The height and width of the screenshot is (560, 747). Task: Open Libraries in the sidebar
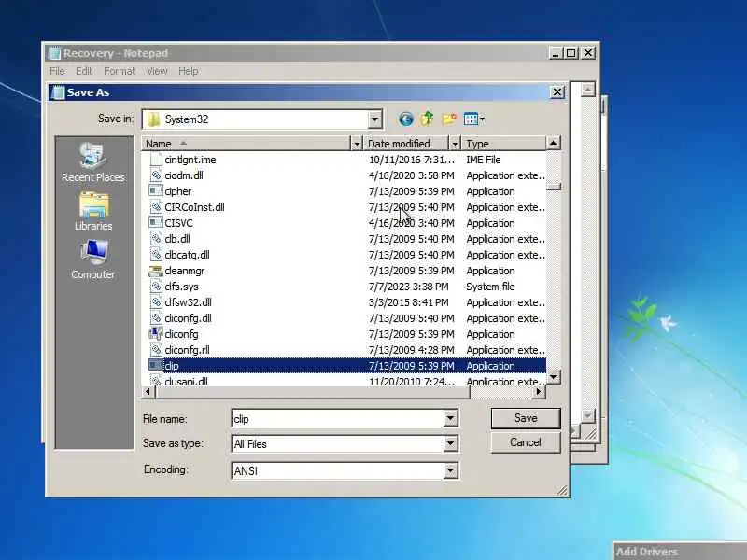93,212
